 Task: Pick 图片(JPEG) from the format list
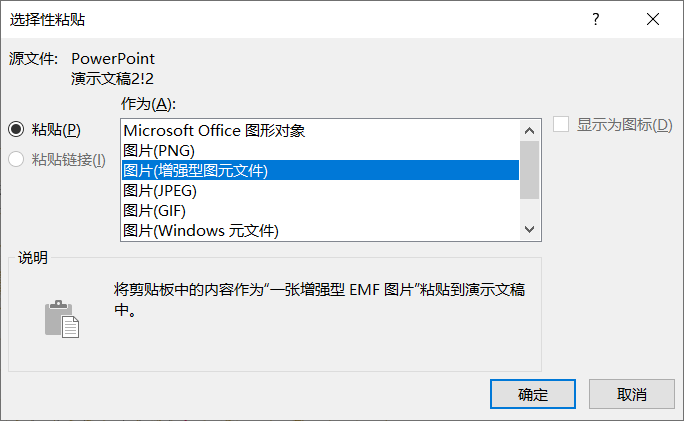pos(320,191)
